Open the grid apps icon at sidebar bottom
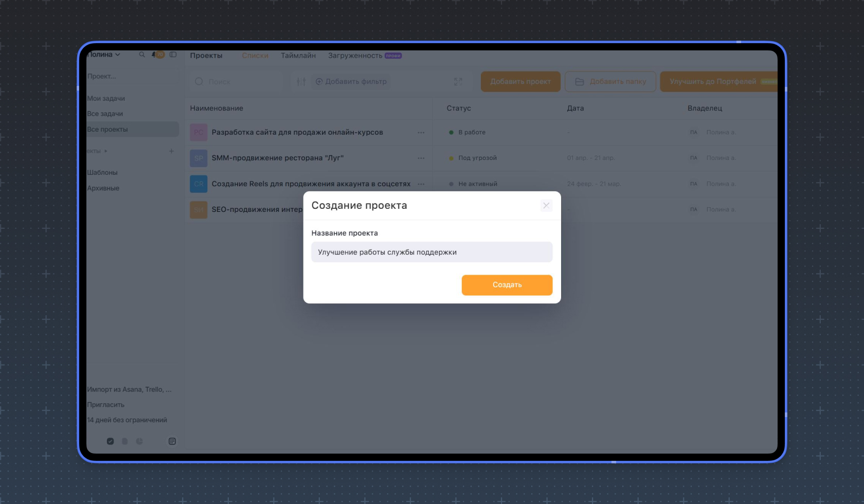Screen dimensions: 864x504 (172, 441)
